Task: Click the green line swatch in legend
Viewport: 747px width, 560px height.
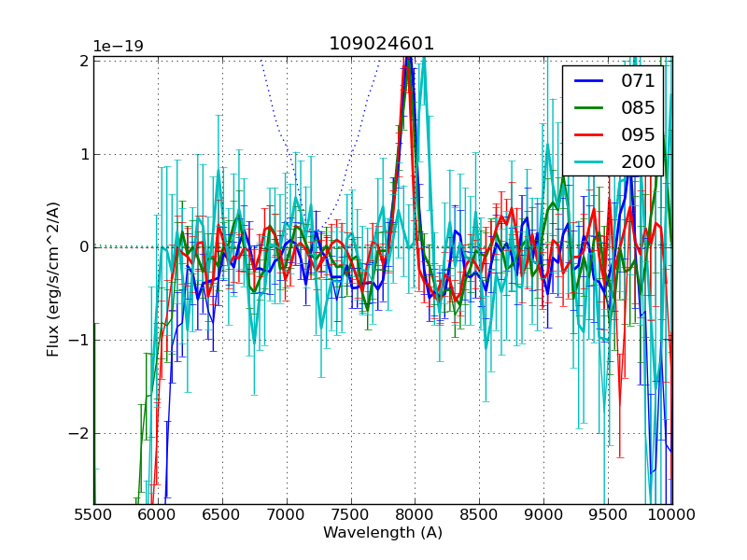Action: pyautogui.click(x=588, y=108)
